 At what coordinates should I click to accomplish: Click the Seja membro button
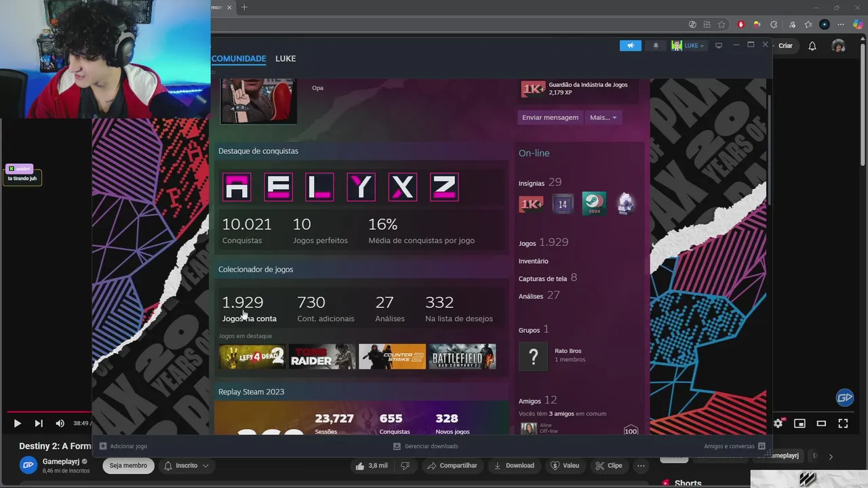tap(128, 466)
